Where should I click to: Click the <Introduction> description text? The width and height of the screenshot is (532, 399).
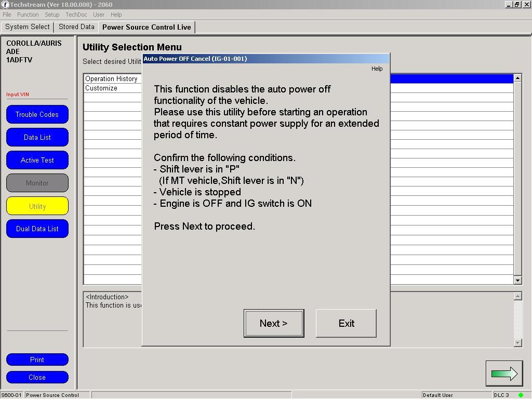click(107, 297)
